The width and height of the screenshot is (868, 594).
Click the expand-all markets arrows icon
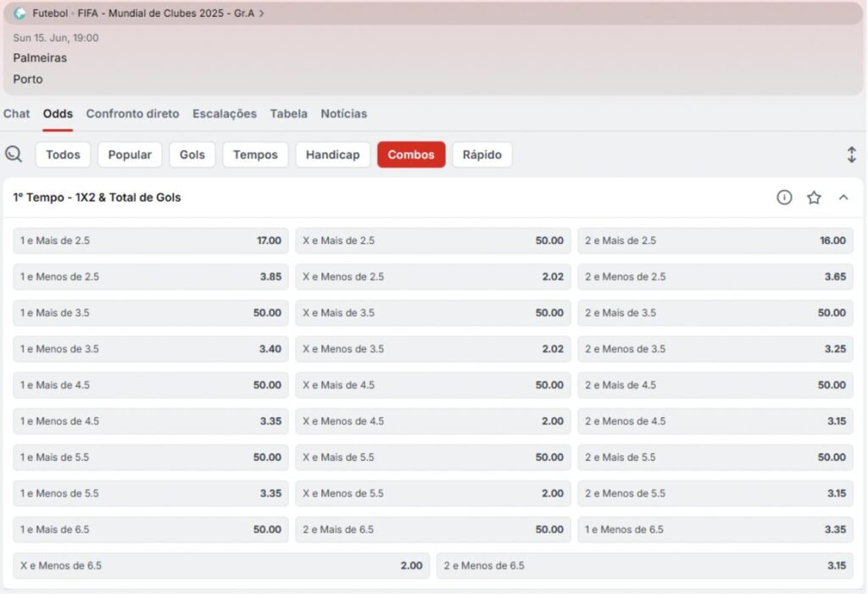851,154
